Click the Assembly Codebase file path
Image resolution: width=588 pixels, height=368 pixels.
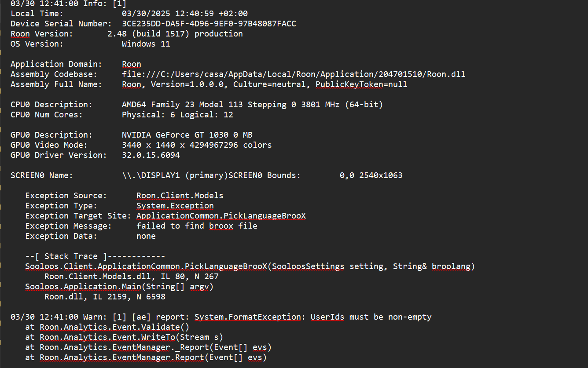click(x=294, y=74)
